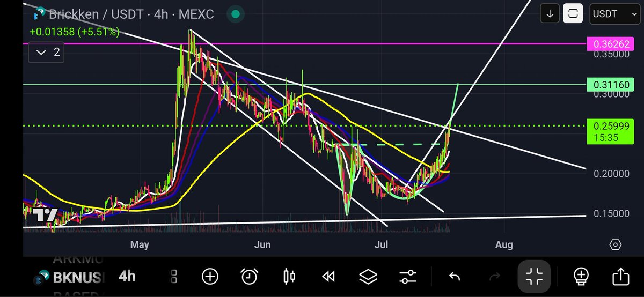The width and height of the screenshot is (644, 297).
Task: Click the May label on the time axis
Action: coord(140,245)
